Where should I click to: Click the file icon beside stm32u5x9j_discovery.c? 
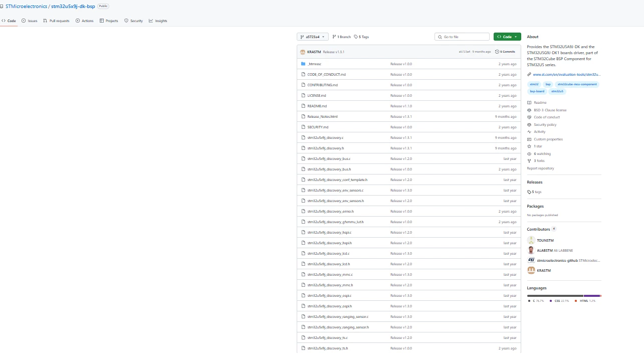(303, 137)
